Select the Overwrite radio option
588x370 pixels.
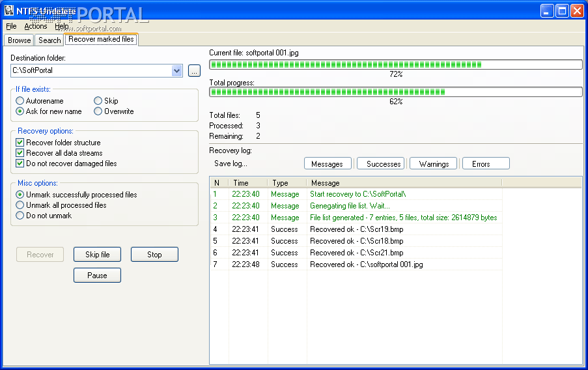[x=114, y=111]
